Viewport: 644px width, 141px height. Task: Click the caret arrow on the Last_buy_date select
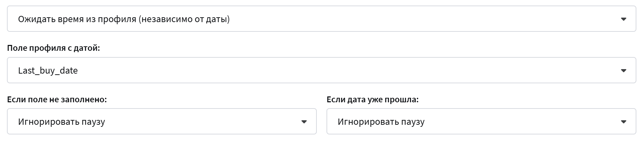pyautogui.click(x=623, y=71)
